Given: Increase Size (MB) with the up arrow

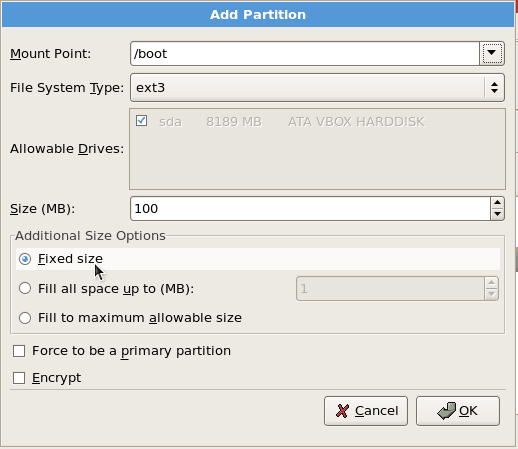Looking at the screenshot, I should click(x=497, y=203).
